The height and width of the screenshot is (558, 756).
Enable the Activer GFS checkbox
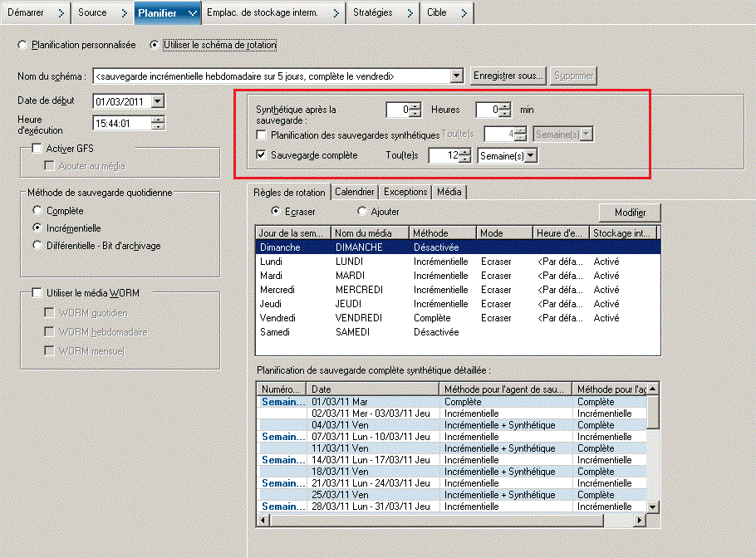click(x=37, y=149)
